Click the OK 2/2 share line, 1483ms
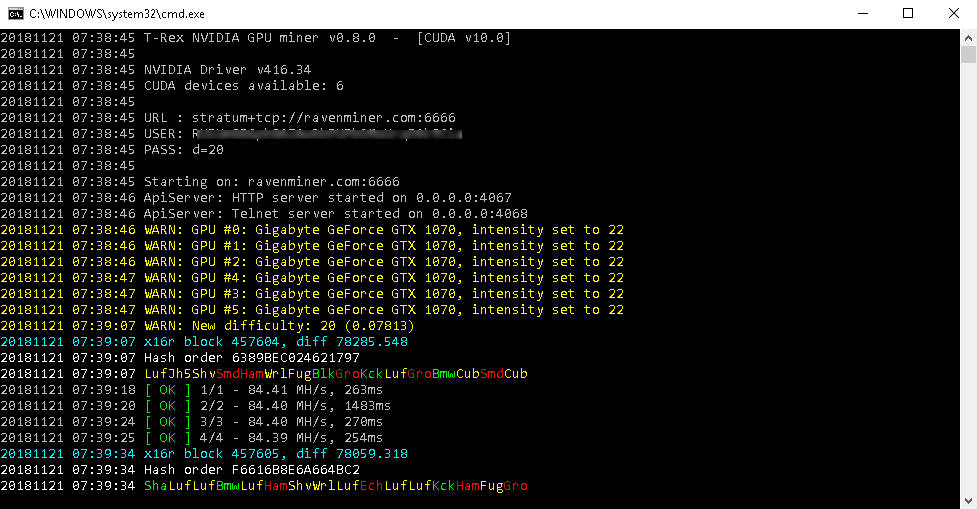 pyautogui.click(x=196, y=406)
